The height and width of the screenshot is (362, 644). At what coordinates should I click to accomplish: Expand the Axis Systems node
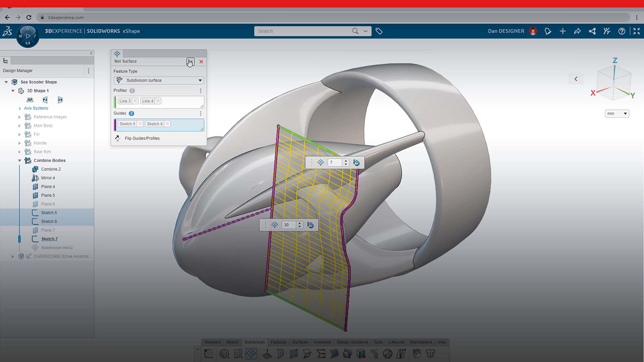pyautogui.click(x=19, y=108)
